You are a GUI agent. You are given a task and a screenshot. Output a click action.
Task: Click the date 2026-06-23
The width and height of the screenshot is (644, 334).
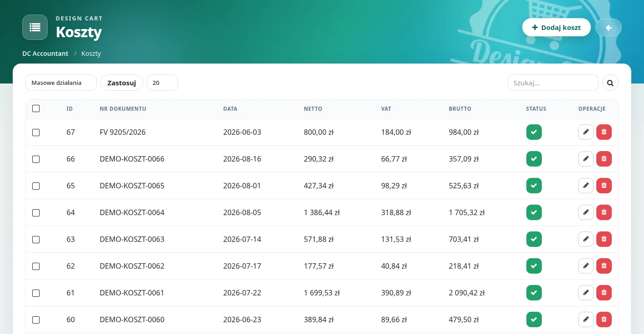tap(242, 319)
